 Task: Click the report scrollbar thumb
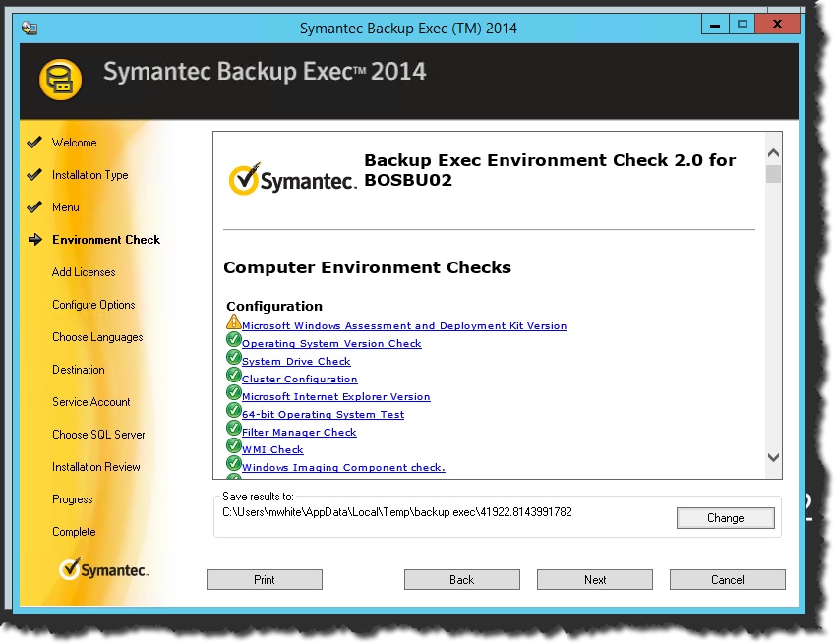pyautogui.click(x=774, y=174)
